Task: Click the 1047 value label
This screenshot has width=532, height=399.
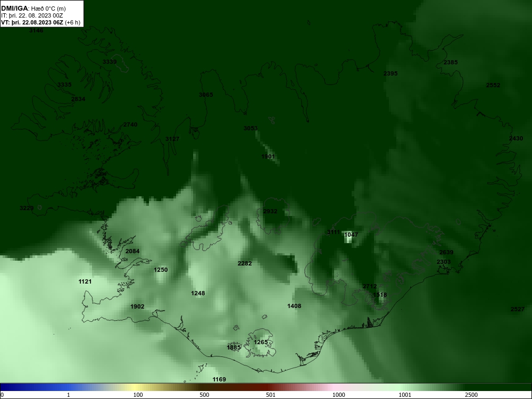Action: click(351, 235)
